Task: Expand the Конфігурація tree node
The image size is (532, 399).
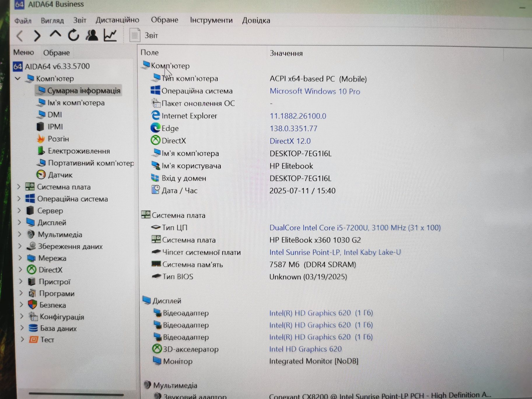Action: [22, 316]
